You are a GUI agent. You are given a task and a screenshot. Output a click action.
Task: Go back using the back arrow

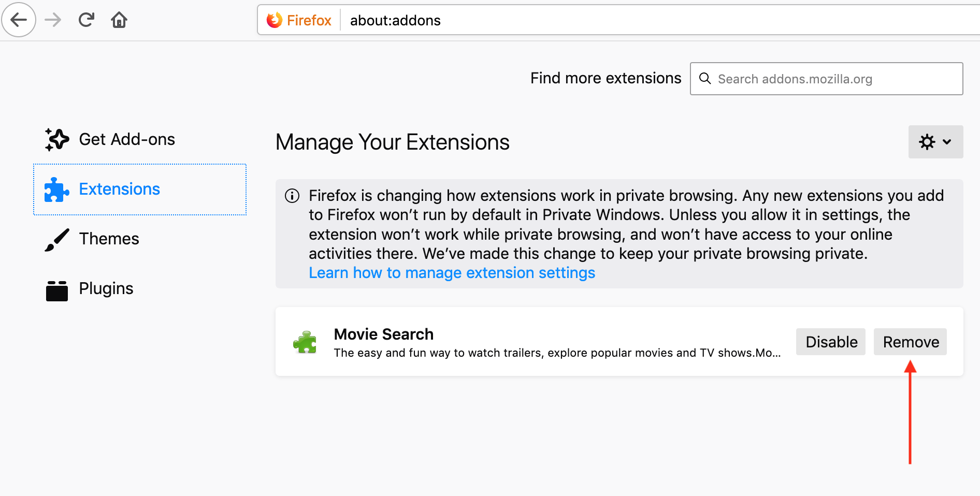pos(19,20)
